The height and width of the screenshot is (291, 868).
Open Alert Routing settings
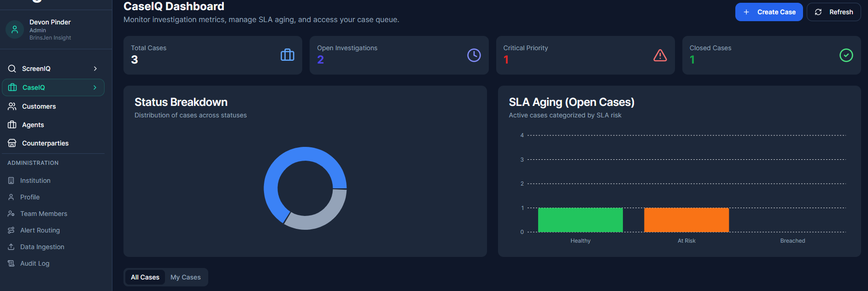coord(53,230)
